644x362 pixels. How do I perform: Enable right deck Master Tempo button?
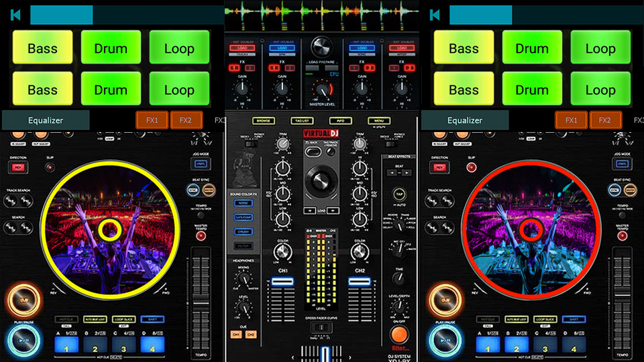point(623,235)
